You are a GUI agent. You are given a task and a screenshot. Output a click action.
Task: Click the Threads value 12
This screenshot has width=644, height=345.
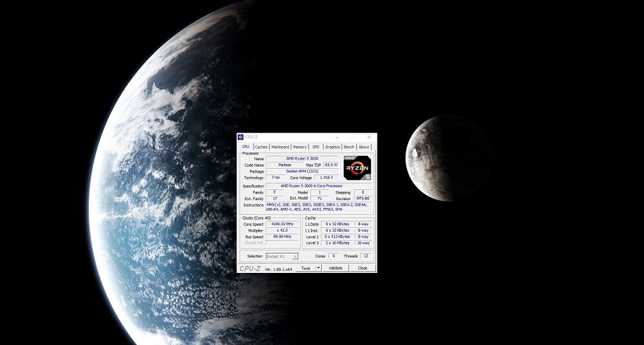366,256
